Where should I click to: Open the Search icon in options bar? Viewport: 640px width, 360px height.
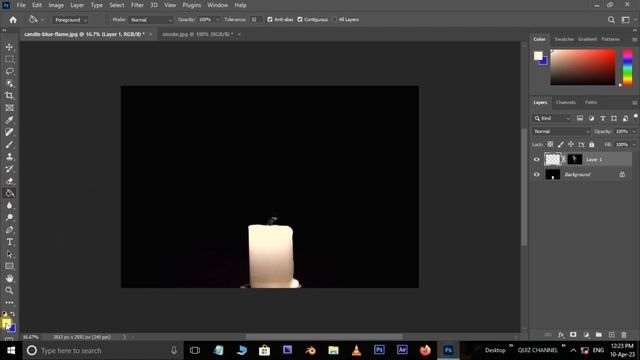[x=611, y=20]
